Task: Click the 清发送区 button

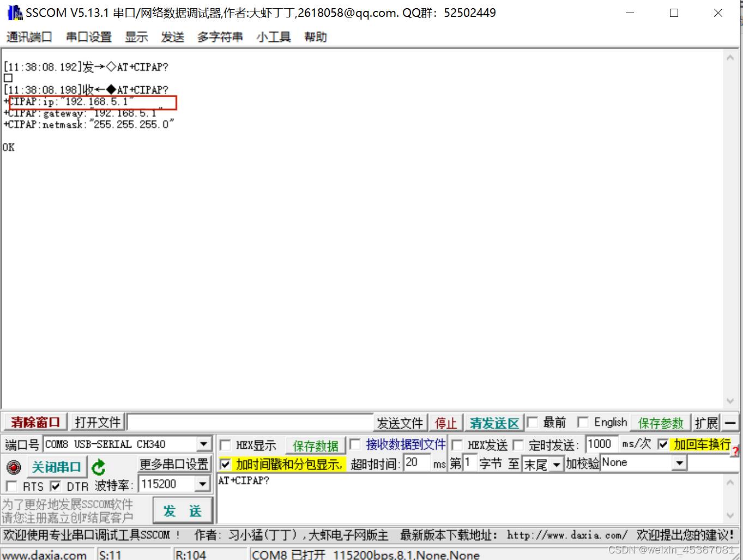Action: [494, 423]
